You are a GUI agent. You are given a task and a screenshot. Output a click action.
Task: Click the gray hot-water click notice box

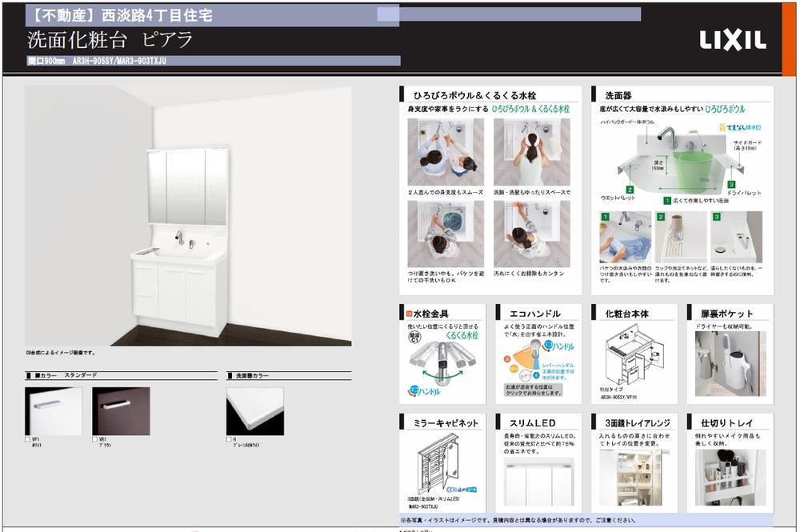(x=534, y=390)
